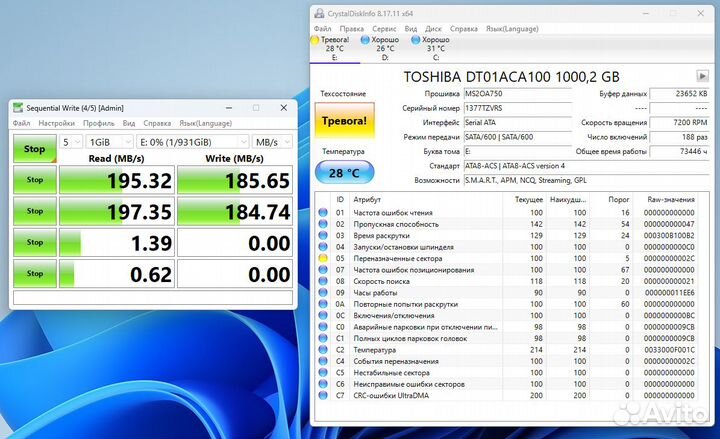Viewport: 720px width, 439px height.
Task: Click Режим передачи field SATA/600
Action: click(518, 137)
